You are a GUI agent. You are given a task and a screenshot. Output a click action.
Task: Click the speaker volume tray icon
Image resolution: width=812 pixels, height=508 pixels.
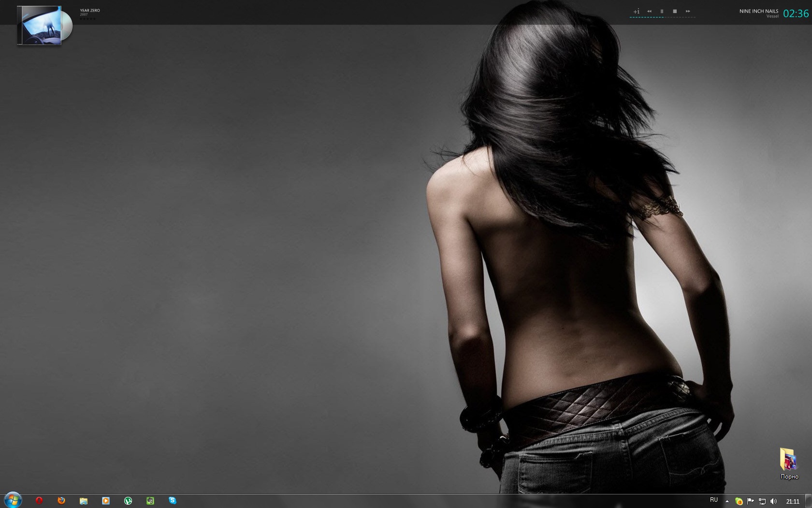pyautogui.click(x=773, y=501)
